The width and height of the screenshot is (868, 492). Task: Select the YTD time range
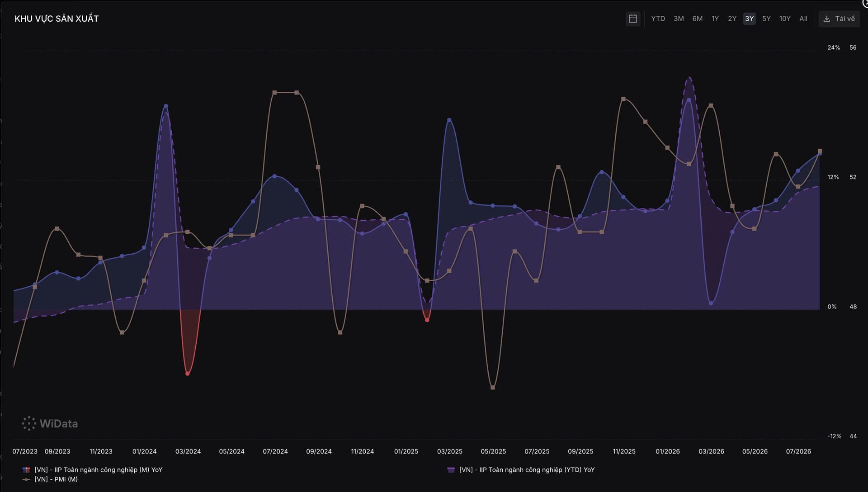tap(658, 19)
